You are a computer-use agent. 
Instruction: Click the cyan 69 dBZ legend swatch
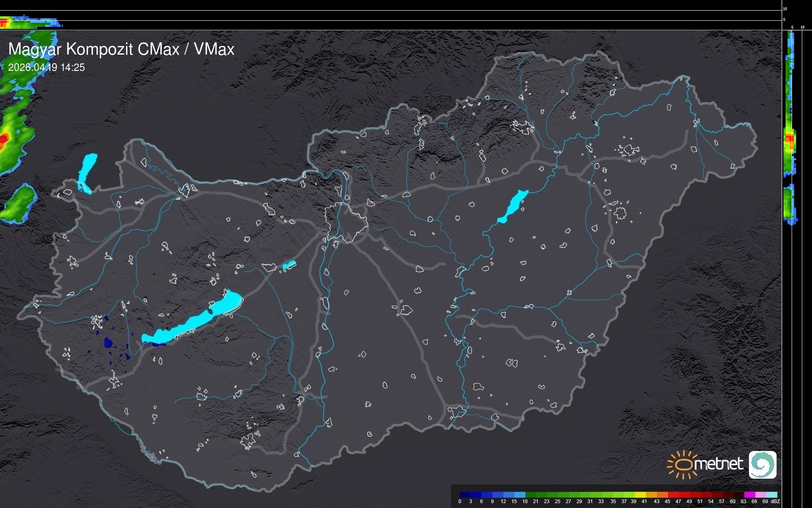(x=771, y=495)
